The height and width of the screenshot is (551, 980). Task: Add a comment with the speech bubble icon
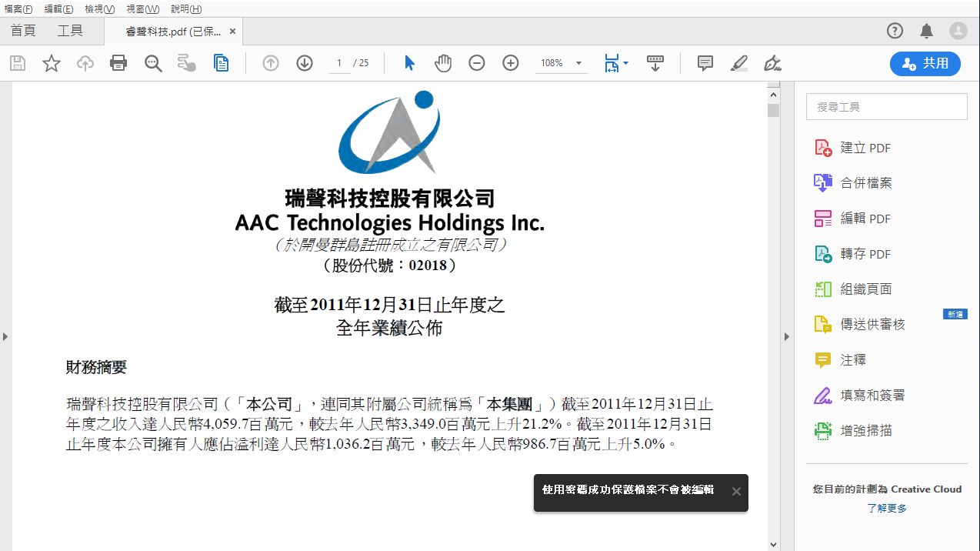tap(704, 63)
